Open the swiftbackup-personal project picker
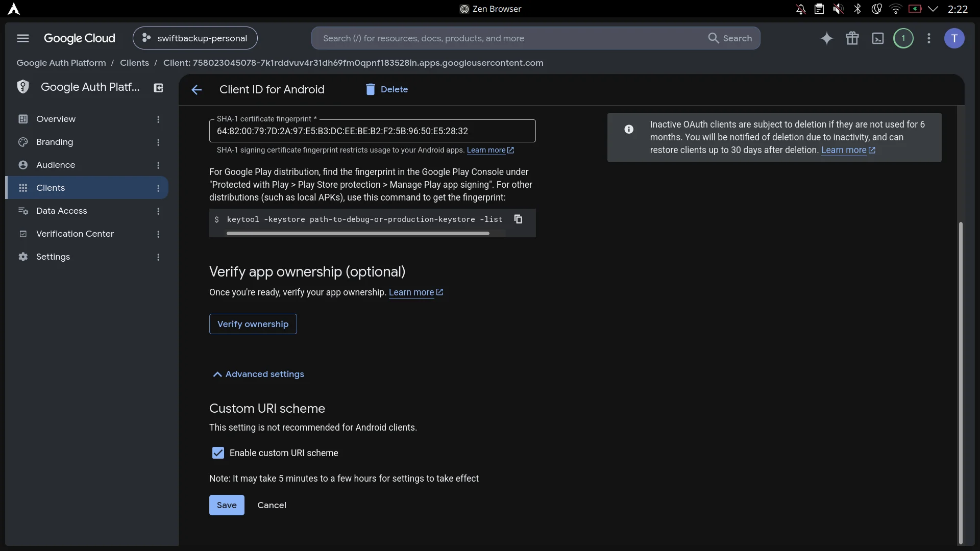 coord(195,38)
